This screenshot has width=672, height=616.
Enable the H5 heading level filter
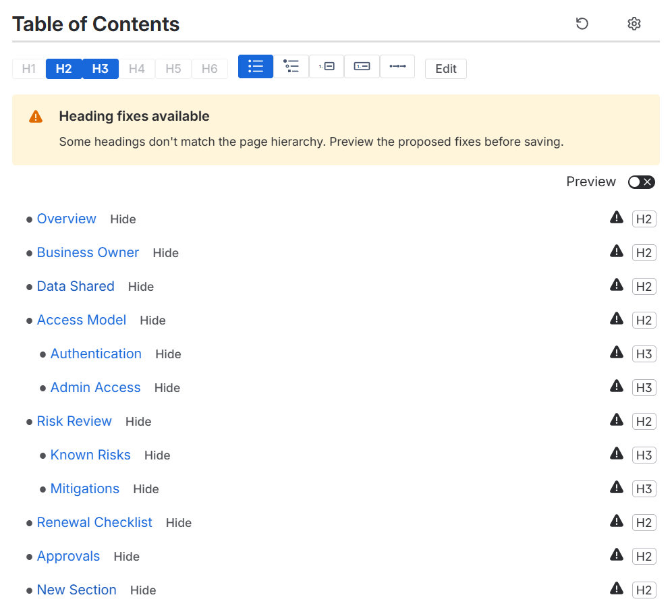[x=173, y=69]
